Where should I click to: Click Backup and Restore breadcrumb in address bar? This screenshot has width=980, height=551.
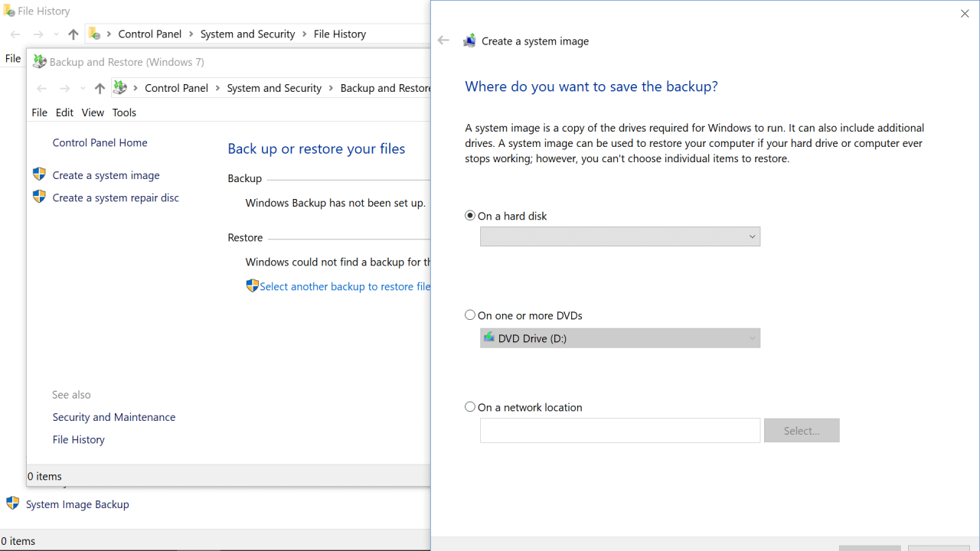(x=386, y=88)
